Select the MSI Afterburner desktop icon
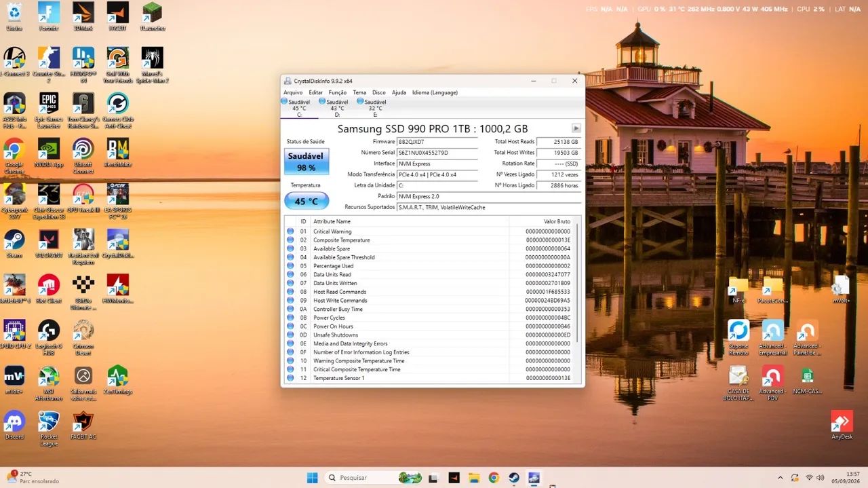This screenshot has width=868, height=488. click(x=49, y=383)
